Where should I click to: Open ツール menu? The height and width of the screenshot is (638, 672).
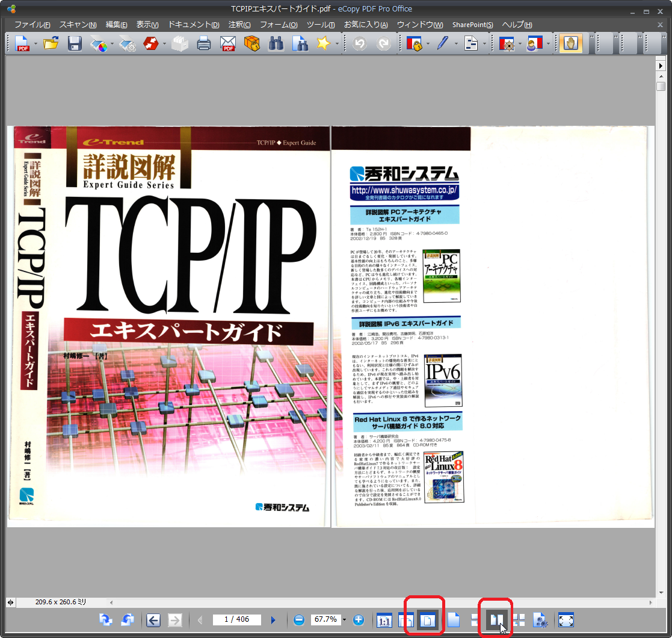(321, 25)
